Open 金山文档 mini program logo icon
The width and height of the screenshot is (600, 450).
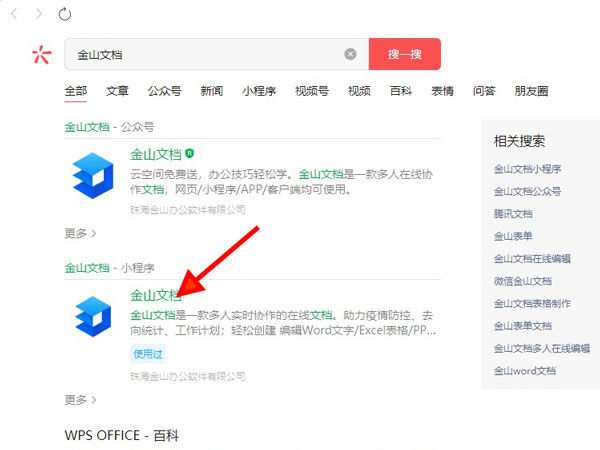tap(93, 315)
